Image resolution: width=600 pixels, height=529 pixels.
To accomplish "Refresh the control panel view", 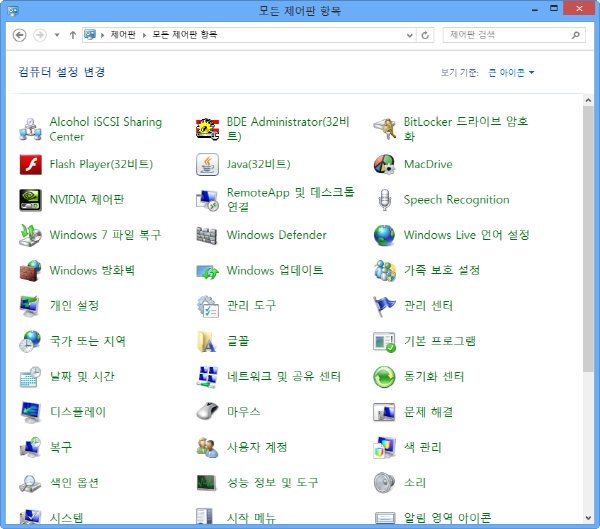I will (x=425, y=35).
